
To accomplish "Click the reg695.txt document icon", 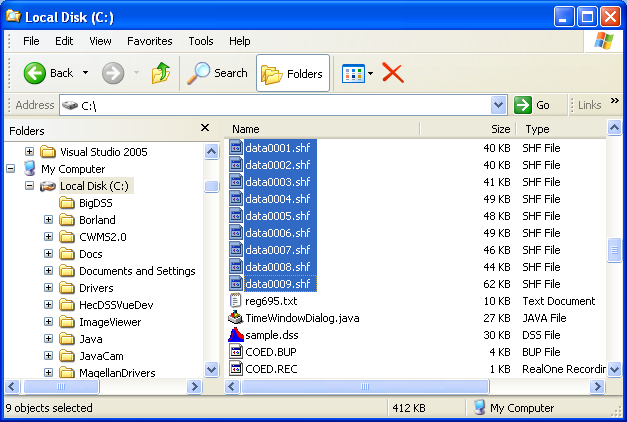I will (237, 301).
